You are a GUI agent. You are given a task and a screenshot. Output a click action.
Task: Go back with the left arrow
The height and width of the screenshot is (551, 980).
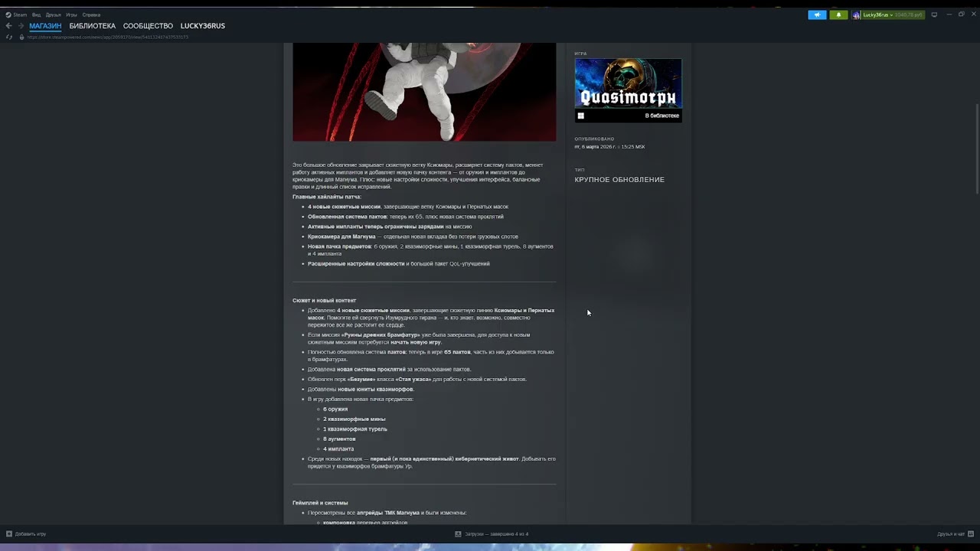pos(8,26)
